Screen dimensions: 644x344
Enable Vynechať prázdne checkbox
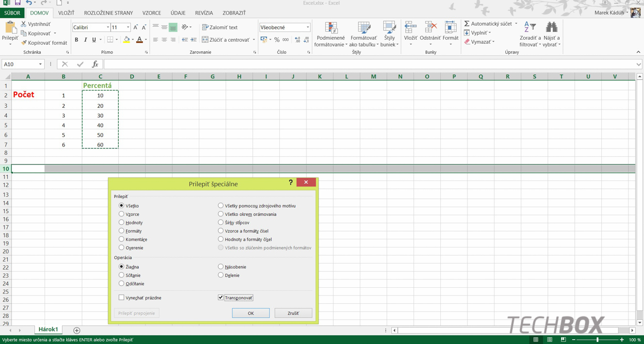pos(121,297)
